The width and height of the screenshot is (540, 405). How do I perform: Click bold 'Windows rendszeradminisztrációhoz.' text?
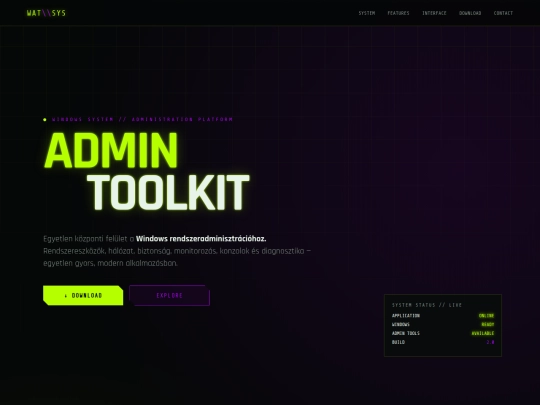[x=201, y=239]
